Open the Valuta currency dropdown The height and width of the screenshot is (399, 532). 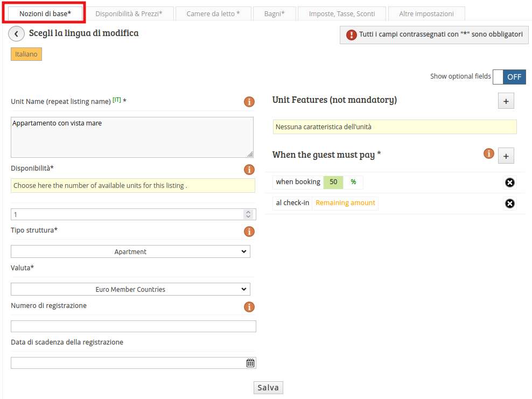(130, 289)
